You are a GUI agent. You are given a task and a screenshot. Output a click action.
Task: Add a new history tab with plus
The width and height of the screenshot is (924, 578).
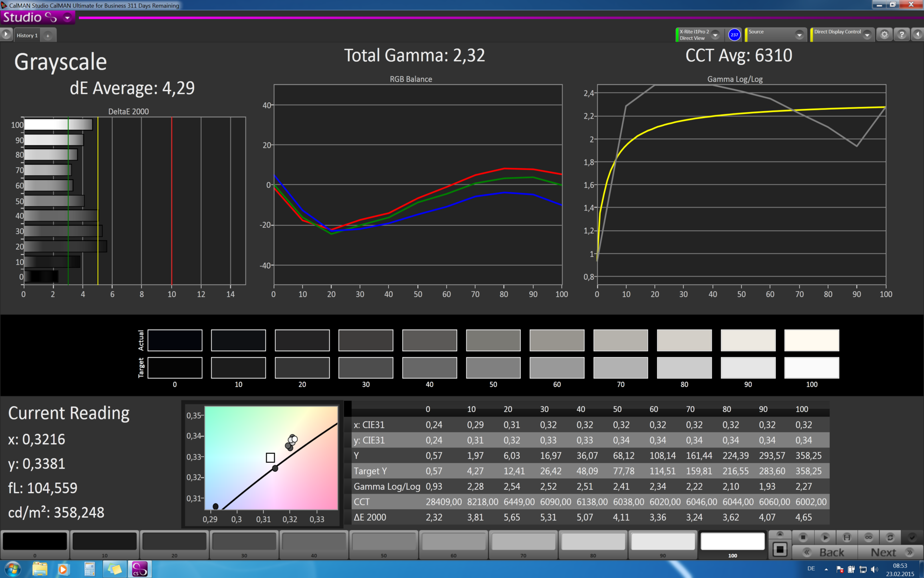click(x=48, y=35)
